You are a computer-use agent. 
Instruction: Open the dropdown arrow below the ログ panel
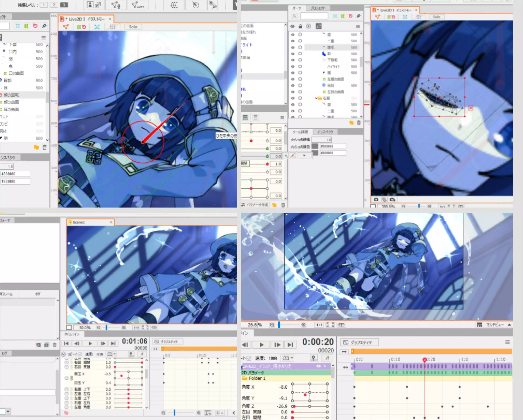coord(8,411)
